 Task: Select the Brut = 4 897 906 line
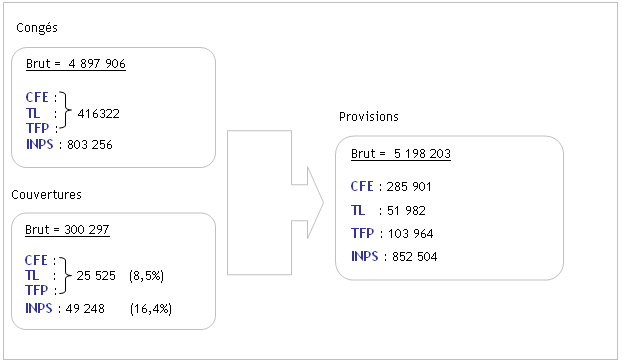tap(76, 63)
